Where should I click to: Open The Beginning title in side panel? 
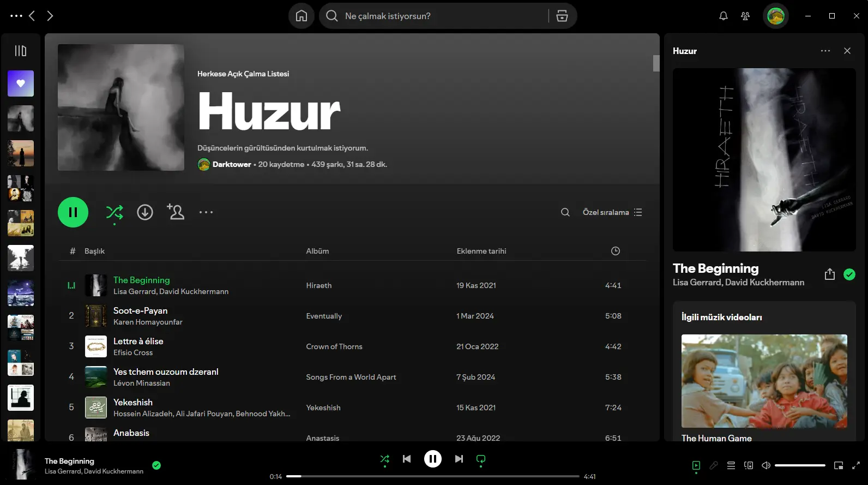coord(715,268)
